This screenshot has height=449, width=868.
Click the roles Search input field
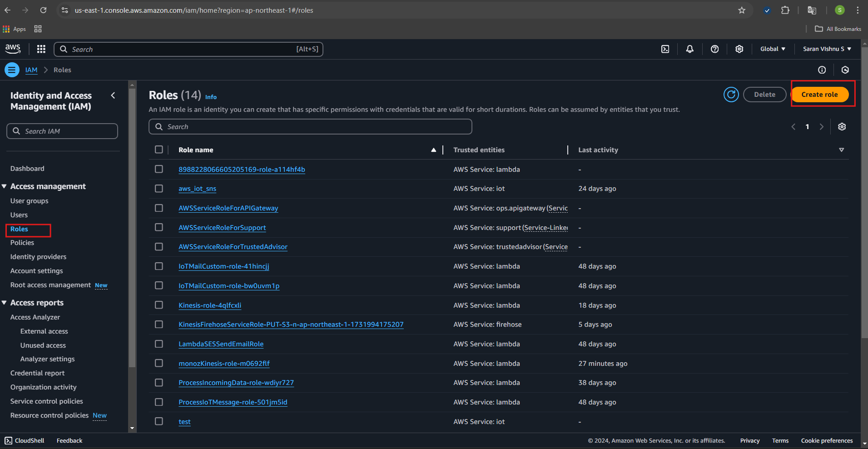[x=310, y=127]
